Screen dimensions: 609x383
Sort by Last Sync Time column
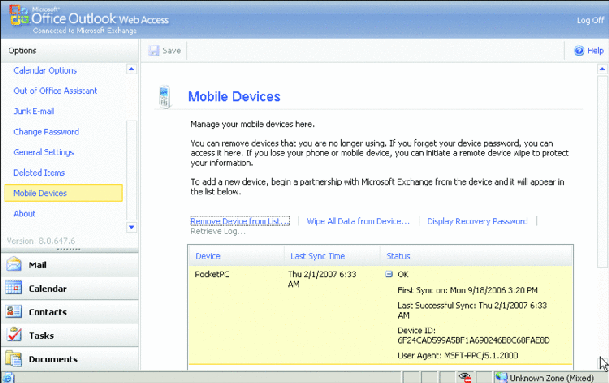pos(317,256)
